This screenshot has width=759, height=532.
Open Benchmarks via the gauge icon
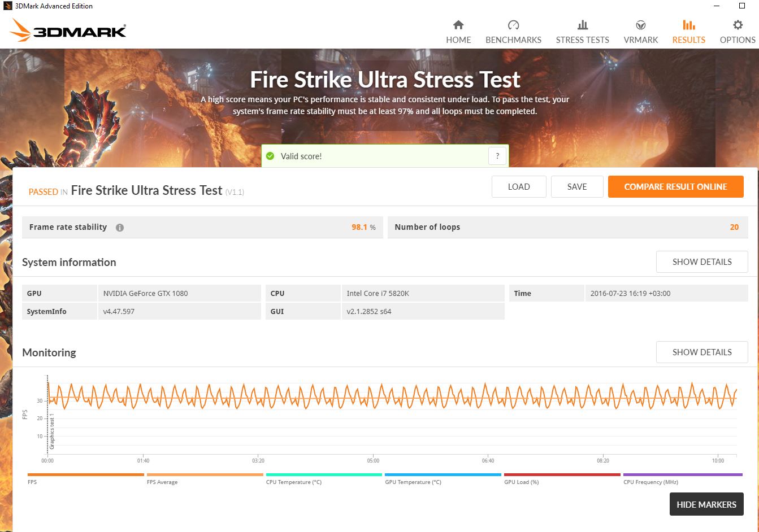(513, 25)
